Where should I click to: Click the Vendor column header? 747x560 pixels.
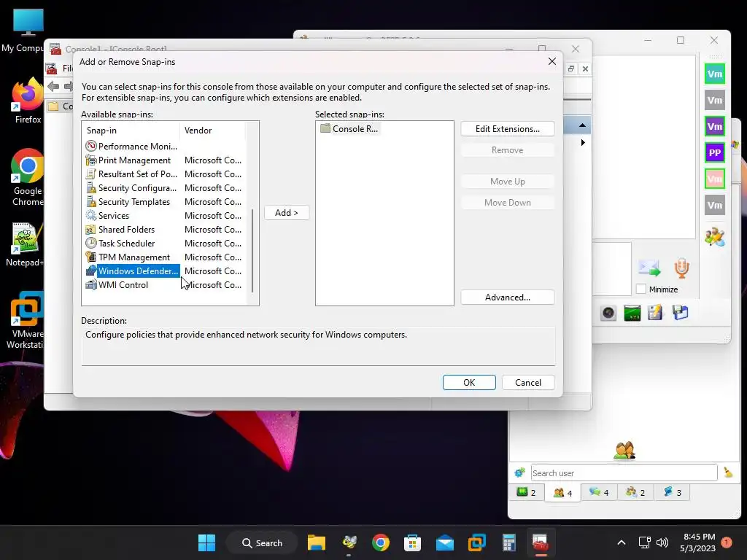(212, 130)
